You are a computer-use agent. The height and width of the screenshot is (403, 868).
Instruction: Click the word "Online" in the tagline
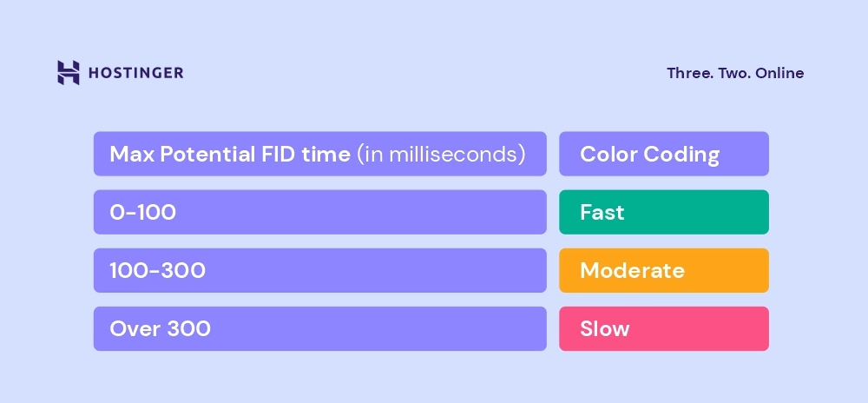click(x=779, y=73)
